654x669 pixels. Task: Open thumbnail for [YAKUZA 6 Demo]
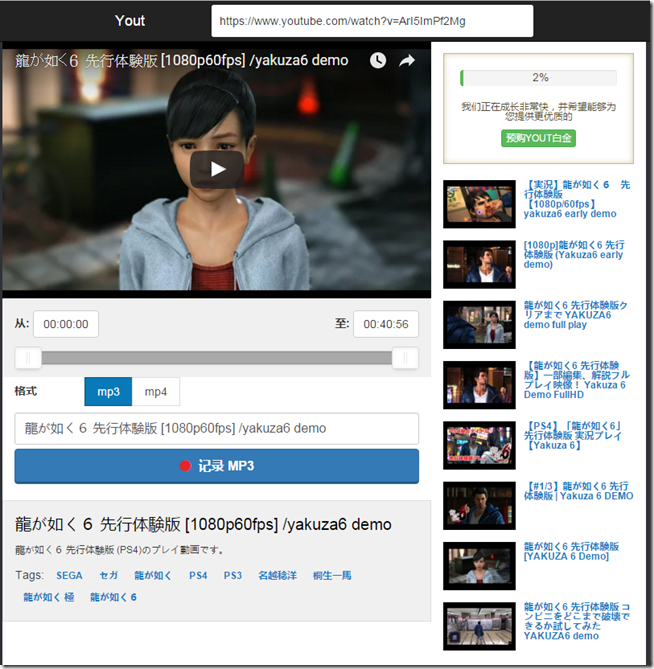(479, 566)
